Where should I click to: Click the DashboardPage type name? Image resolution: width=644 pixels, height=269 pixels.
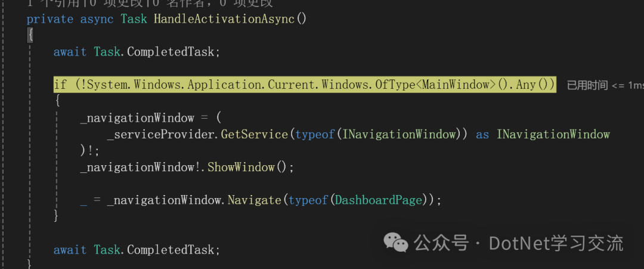click(379, 200)
